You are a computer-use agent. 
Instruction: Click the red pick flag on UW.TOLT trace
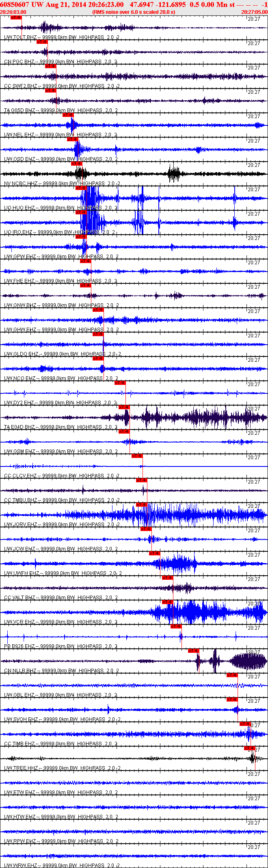point(16,17)
